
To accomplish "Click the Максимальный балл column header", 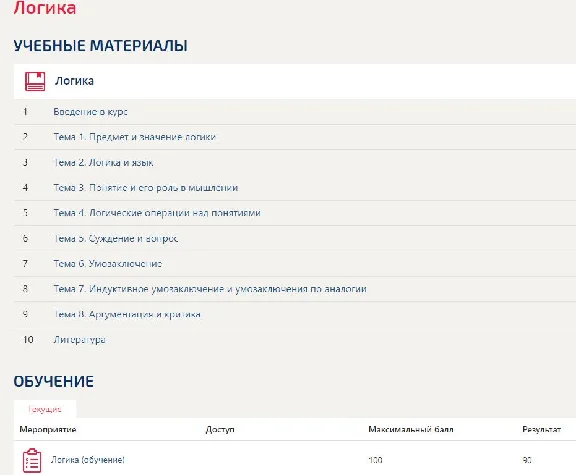I will [x=411, y=429].
